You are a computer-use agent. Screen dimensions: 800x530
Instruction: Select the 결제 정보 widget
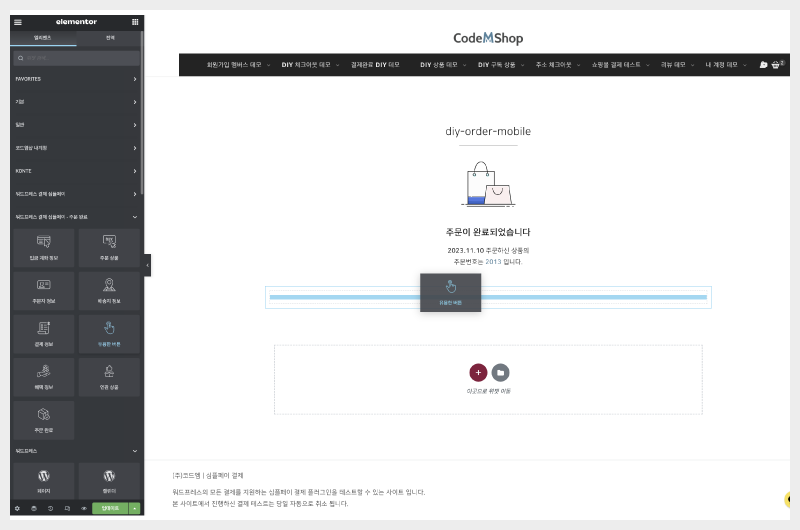tap(44, 333)
